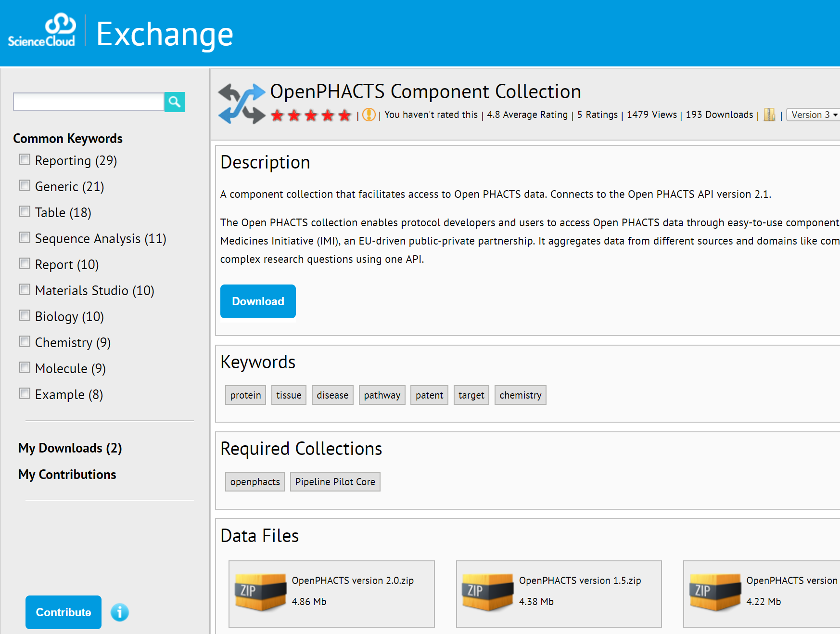The image size is (840, 634).
Task: Click the disease keyword tag
Action: [332, 395]
